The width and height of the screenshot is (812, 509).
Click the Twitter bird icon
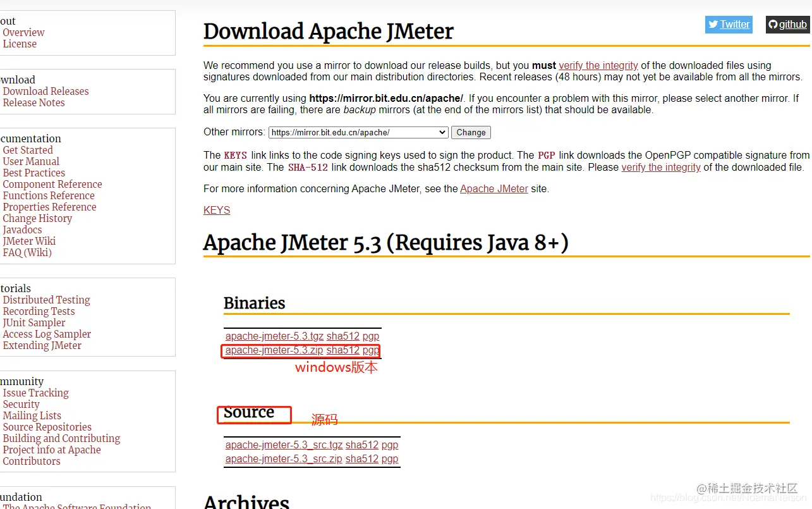[713, 25]
